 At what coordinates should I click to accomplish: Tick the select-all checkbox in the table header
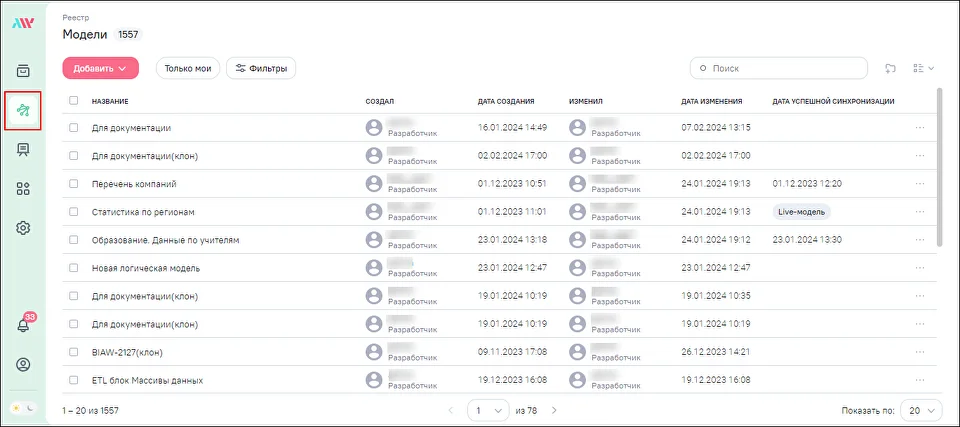point(73,100)
